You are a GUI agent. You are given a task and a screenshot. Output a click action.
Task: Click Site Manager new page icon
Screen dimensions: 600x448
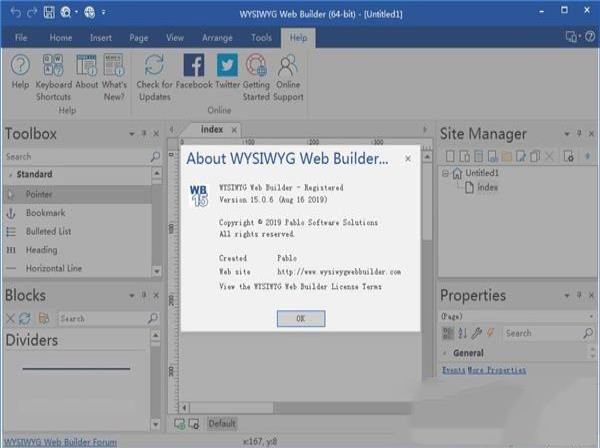click(x=450, y=156)
